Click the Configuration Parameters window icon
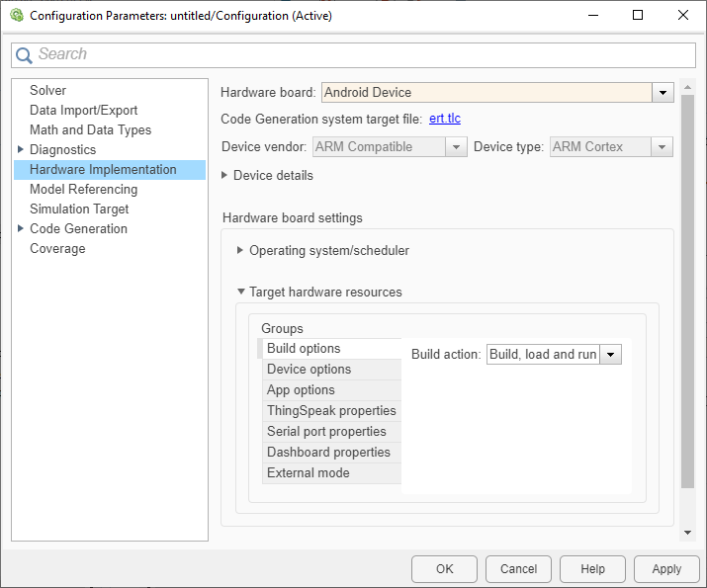 [x=16, y=16]
